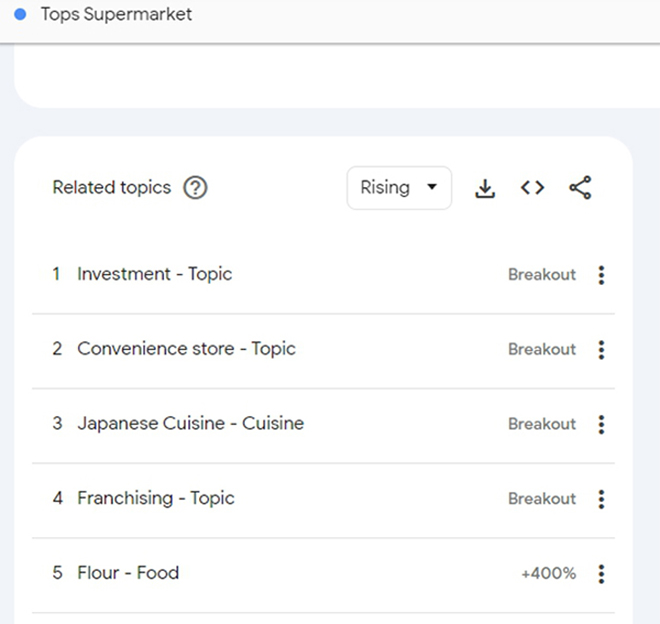660x624 pixels.
Task: Open more options for Japanese Cuisine row
Action: pyautogui.click(x=601, y=424)
